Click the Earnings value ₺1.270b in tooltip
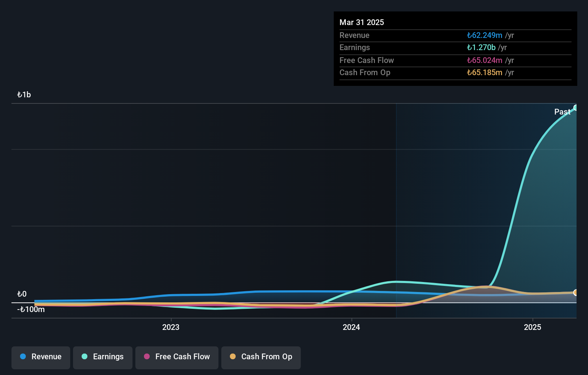The width and height of the screenshot is (588, 375). 481,47
